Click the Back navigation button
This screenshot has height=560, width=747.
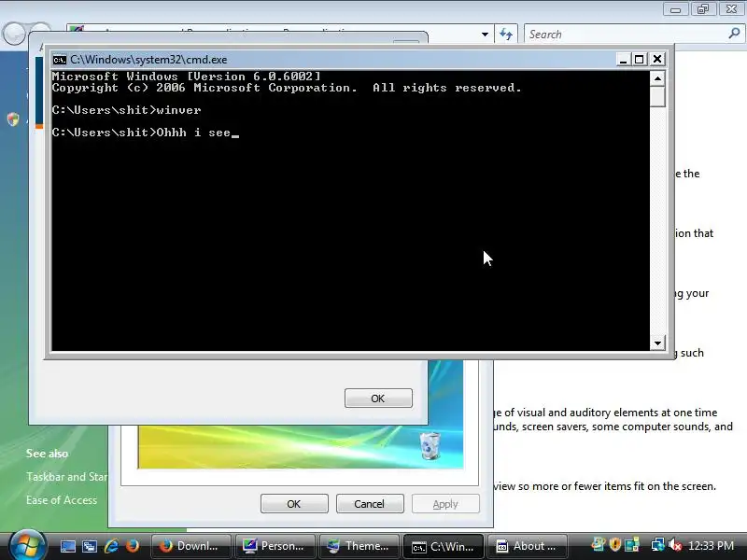tap(13, 34)
